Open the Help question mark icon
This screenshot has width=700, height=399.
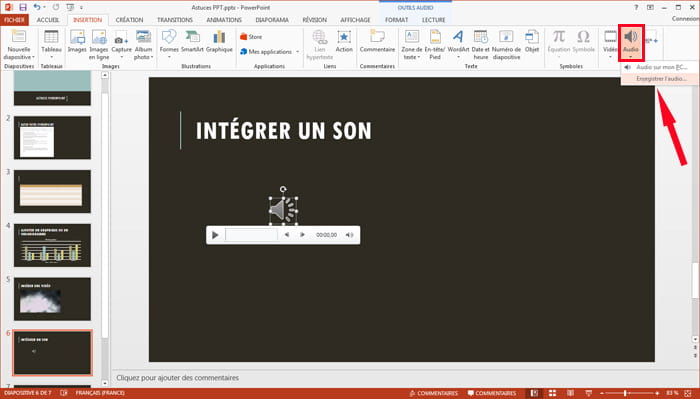pyautogui.click(x=636, y=8)
